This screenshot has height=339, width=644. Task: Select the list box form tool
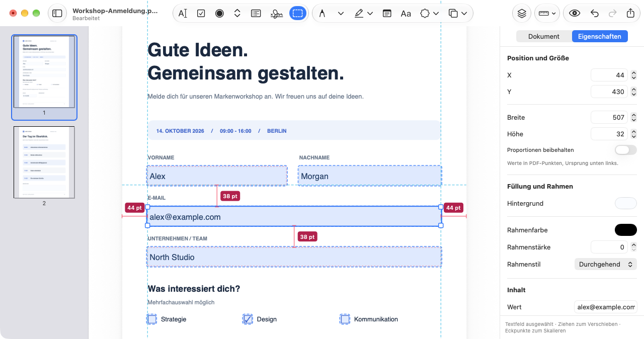[256, 14]
